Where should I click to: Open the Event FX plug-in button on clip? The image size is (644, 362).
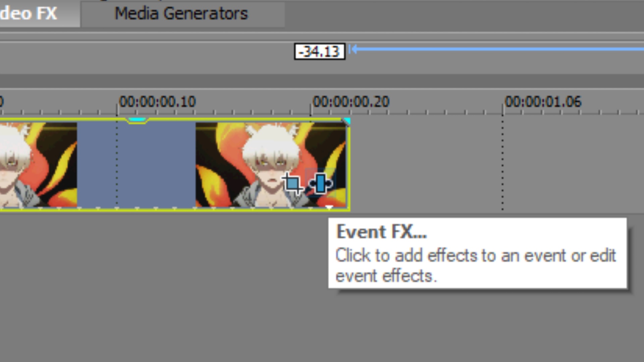pos(321,183)
